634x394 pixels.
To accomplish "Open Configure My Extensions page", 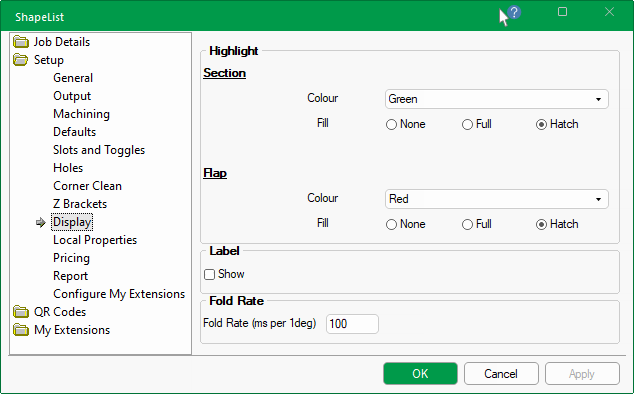I will click(119, 294).
